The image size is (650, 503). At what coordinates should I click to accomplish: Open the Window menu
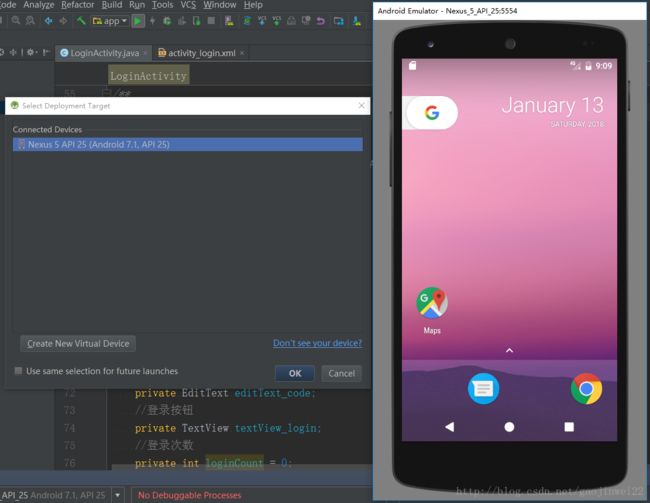220,5
